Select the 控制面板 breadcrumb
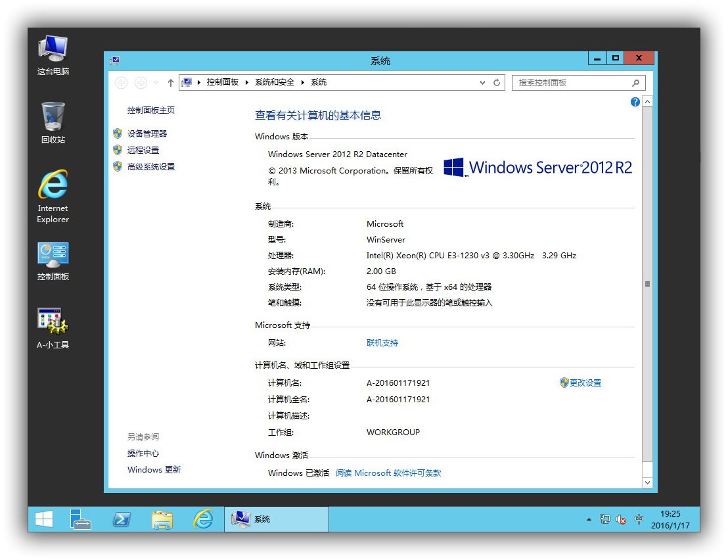The image size is (728, 560). [x=222, y=82]
